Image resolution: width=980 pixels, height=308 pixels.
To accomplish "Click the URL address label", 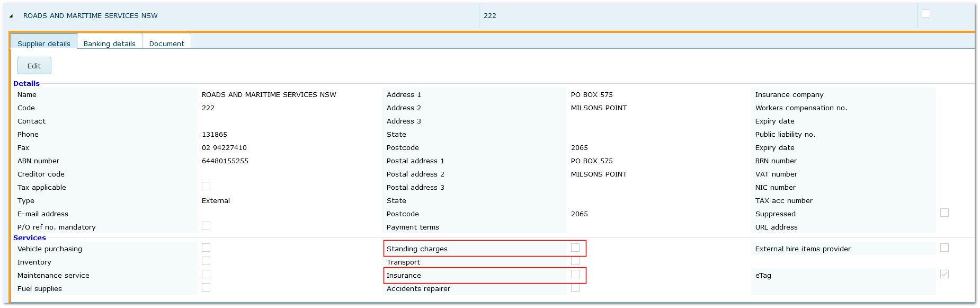I will [777, 227].
